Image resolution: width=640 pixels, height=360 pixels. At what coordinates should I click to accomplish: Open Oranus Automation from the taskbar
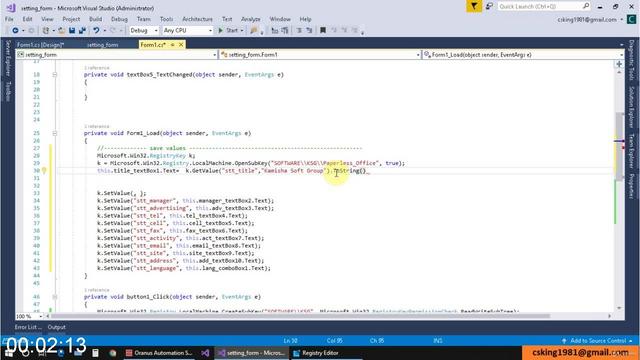click(159, 353)
